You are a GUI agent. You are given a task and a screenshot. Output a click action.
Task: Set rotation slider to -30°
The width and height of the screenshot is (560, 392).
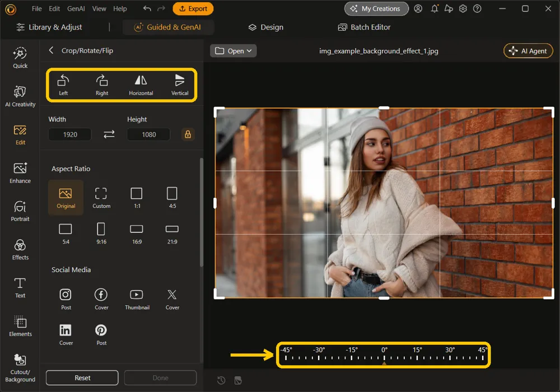[x=319, y=357]
